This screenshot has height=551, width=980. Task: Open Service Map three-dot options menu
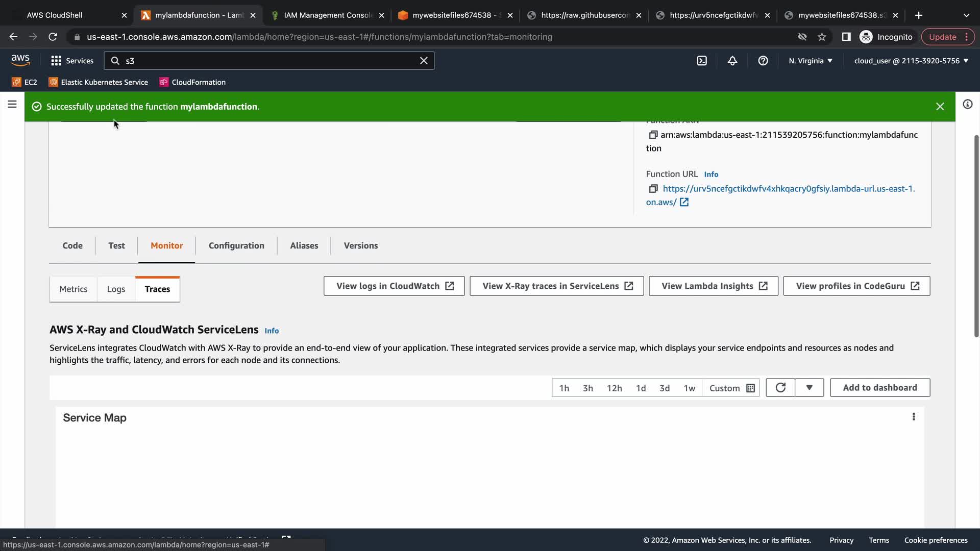tap(914, 417)
